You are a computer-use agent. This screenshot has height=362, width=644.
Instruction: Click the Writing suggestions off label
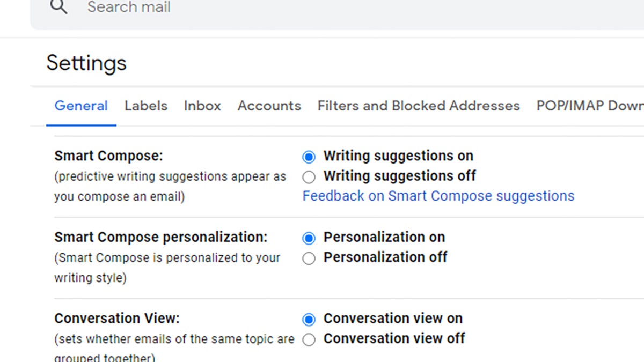tap(399, 176)
